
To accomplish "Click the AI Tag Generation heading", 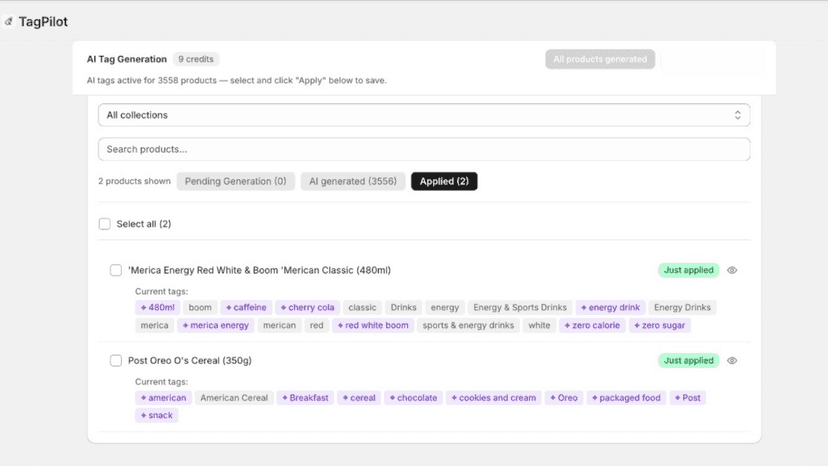I will [x=127, y=59].
